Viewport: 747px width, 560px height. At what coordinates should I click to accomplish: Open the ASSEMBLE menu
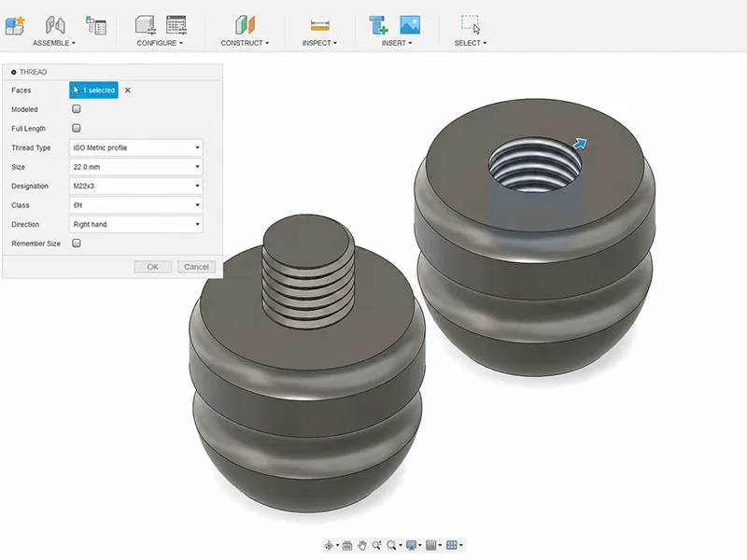(54, 43)
